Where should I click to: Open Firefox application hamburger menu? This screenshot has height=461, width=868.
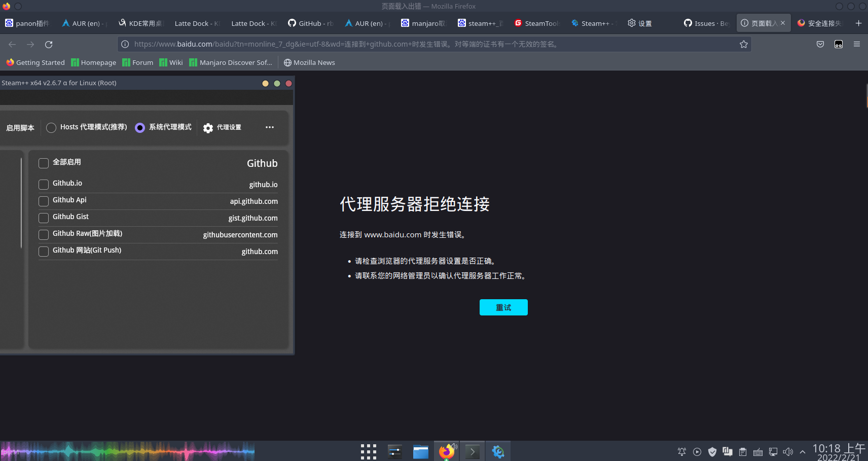tap(857, 45)
